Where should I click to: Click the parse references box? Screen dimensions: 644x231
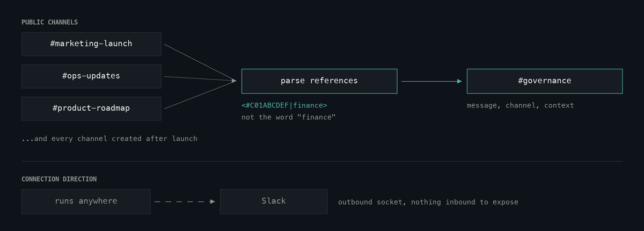click(319, 81)
